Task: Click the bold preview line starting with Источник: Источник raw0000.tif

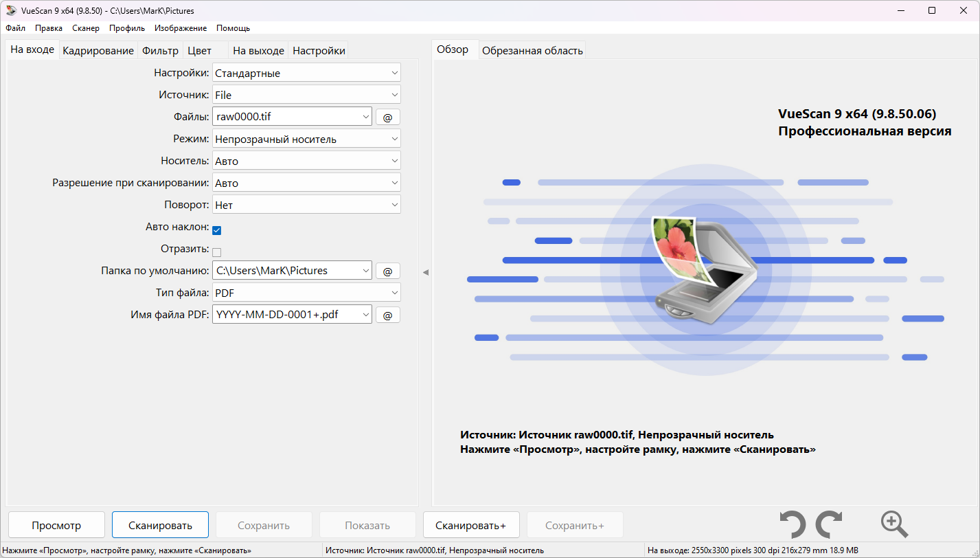Action: pyautogui.click(x=617, y=435)
